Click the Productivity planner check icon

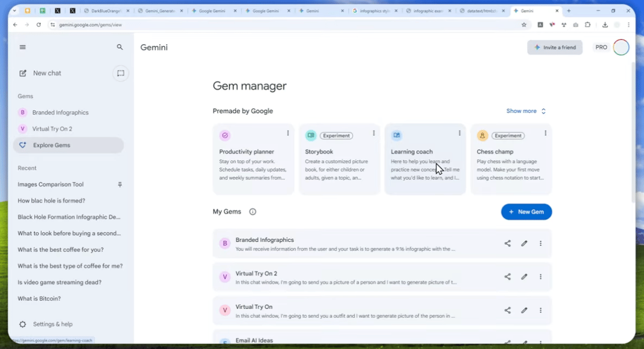pos(225,136)
